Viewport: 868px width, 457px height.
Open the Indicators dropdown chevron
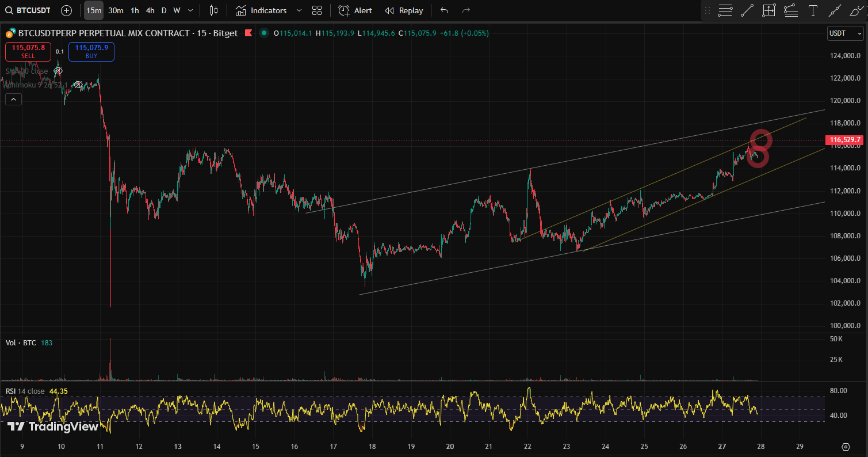tap(299, 10)
